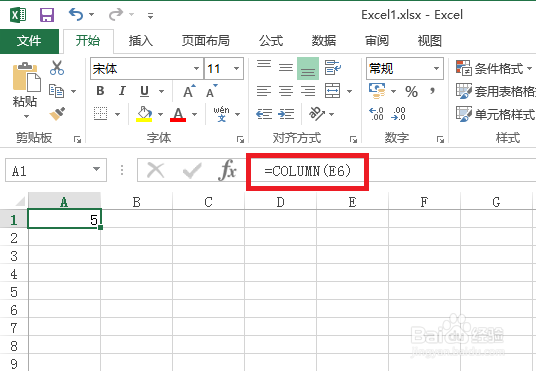The height and width of the screenshot is (371, 536).
Task: Open 条件格式 conditional formatting
Action: 494,68
